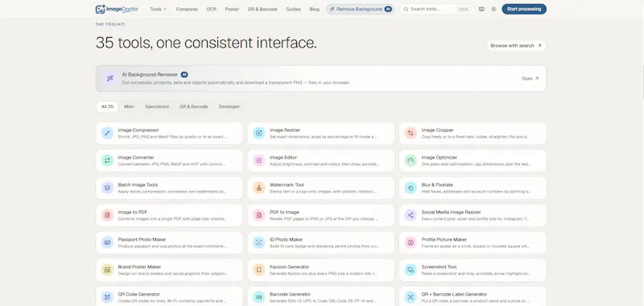
Task: Click the AI Background Remover wand icon
Action: point(109,78)
